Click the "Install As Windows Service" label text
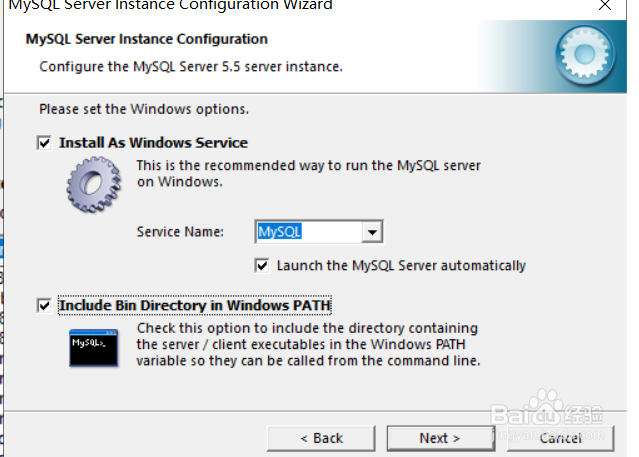 coord(153,143)
